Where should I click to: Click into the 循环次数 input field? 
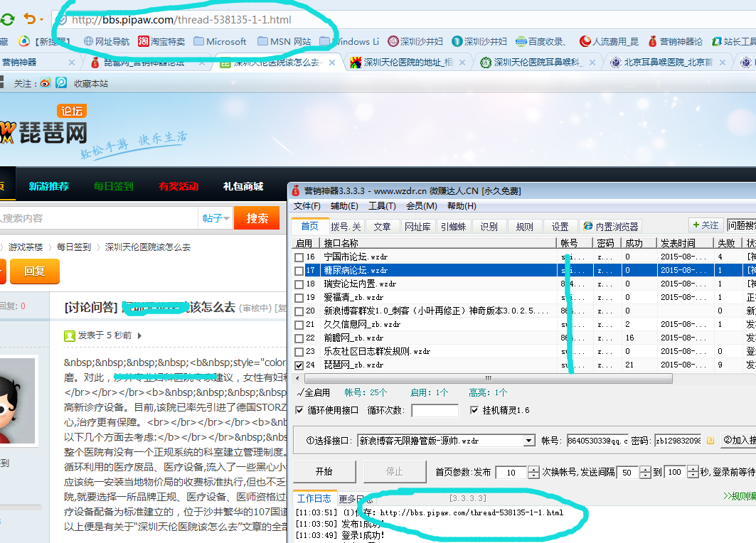(435, 410)
